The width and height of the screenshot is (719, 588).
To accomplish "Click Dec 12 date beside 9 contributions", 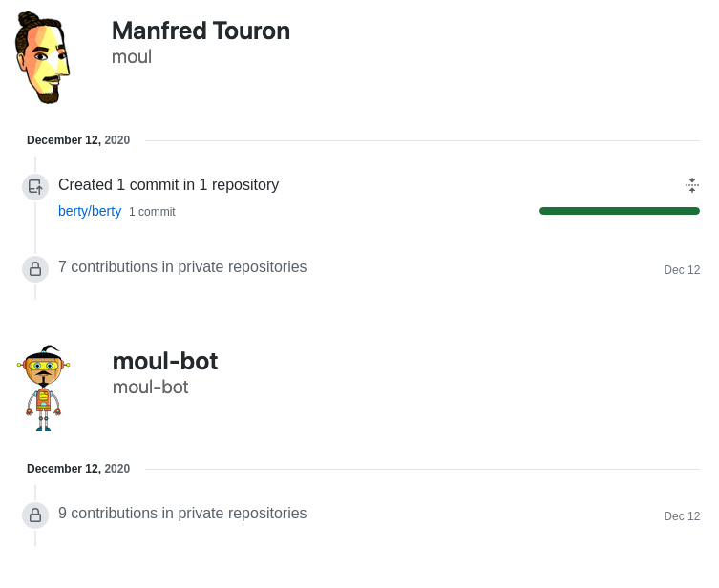I will coord(682,516).
